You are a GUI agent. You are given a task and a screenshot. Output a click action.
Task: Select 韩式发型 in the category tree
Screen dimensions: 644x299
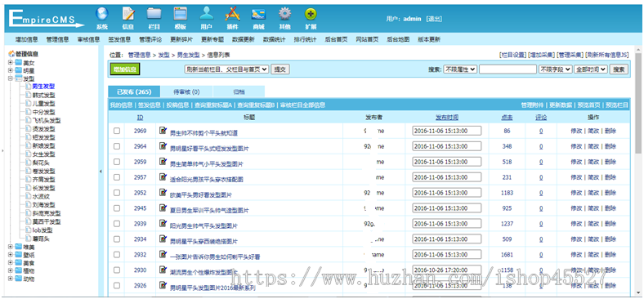click(x=43, y=96)
